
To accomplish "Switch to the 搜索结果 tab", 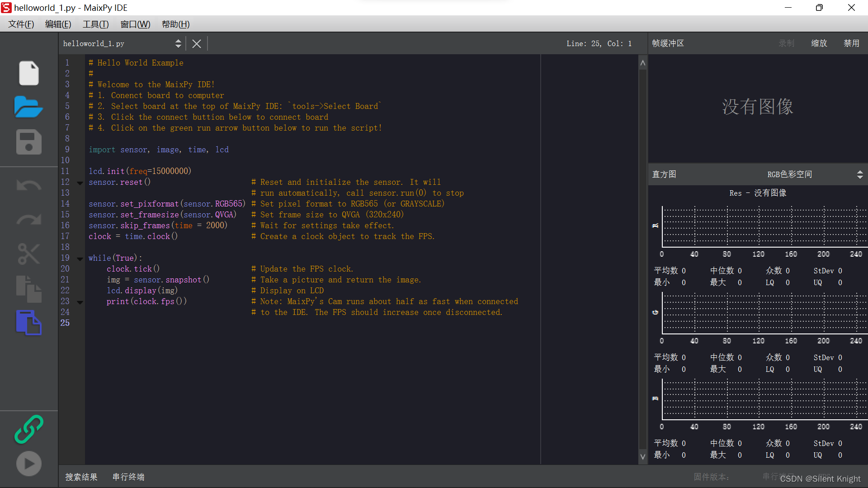I will tap(81, 477).
